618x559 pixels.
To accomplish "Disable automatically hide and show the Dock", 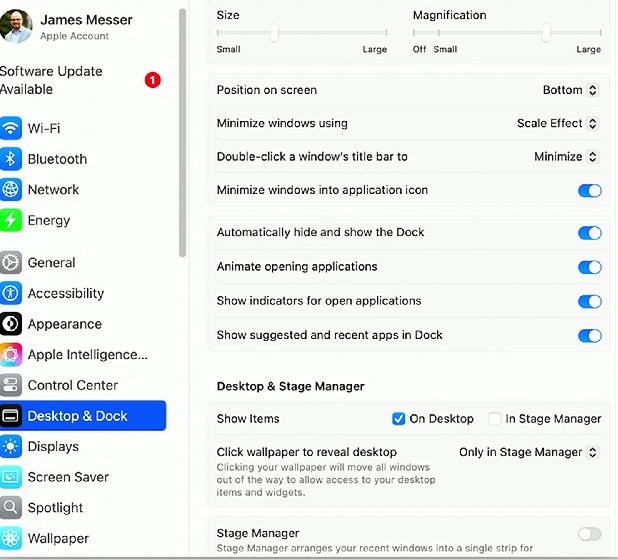I will point(590,233).
